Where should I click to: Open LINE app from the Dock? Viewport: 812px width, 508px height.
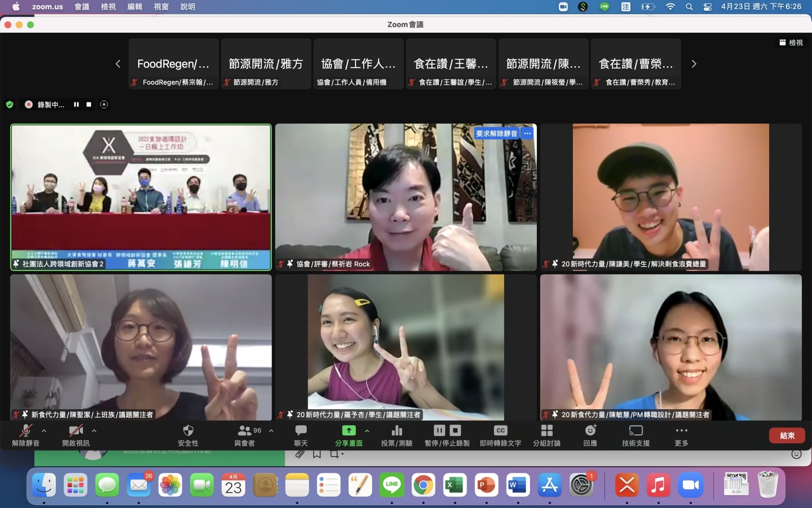click(x=392, y=485)
